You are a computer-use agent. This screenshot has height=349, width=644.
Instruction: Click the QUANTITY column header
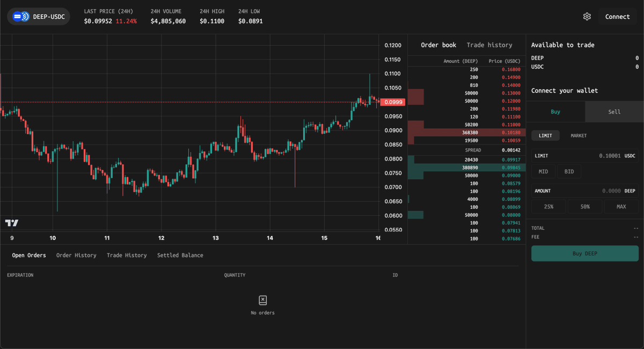tap(235, 275)
